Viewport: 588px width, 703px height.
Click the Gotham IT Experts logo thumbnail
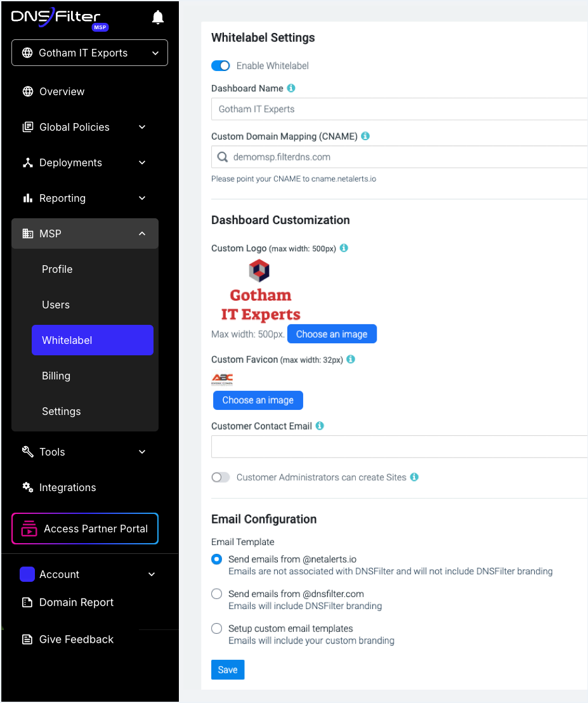(261, 291)
